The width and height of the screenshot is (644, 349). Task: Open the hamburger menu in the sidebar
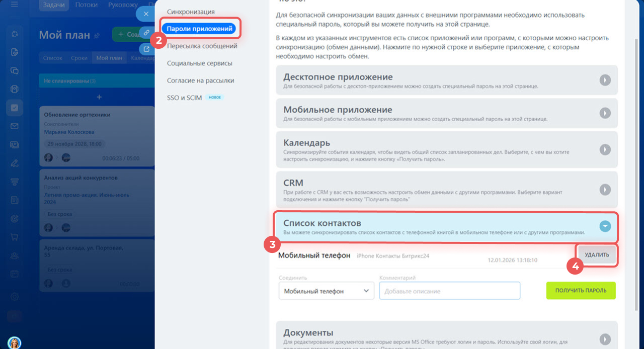click(14, 5)
